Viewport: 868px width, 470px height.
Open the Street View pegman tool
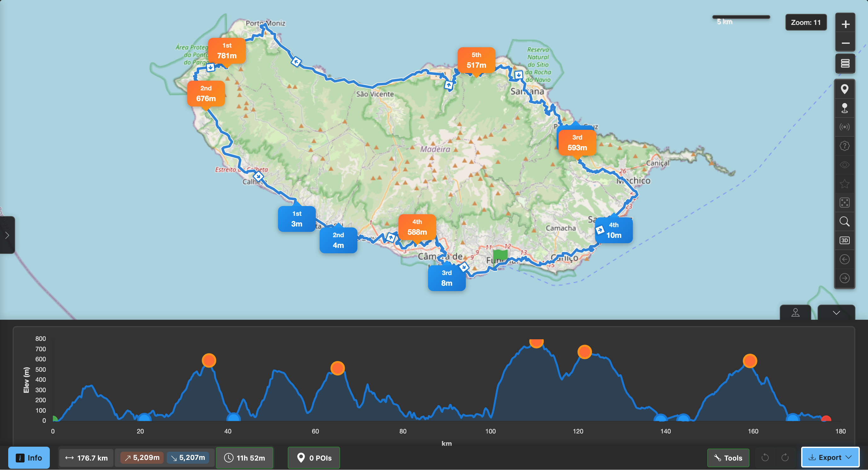[845, 108]
